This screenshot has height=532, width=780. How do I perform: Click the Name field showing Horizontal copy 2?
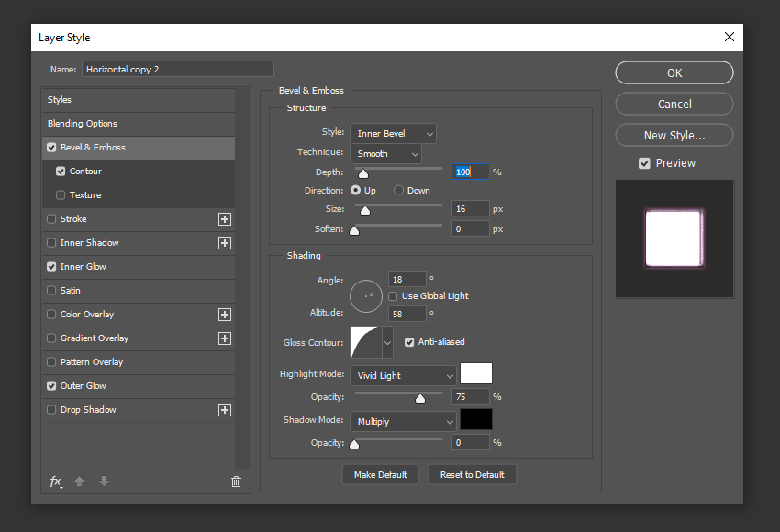click(x=177, y=69)
